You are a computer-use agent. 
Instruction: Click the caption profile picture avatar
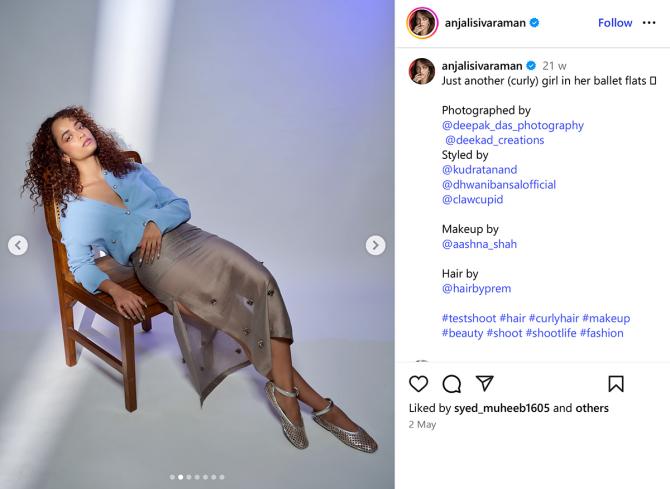422,71
